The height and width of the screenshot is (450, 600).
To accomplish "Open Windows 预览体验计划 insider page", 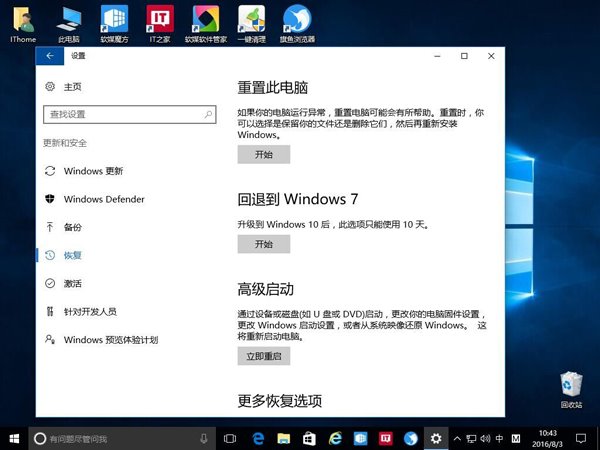I will tap(101, 340).
